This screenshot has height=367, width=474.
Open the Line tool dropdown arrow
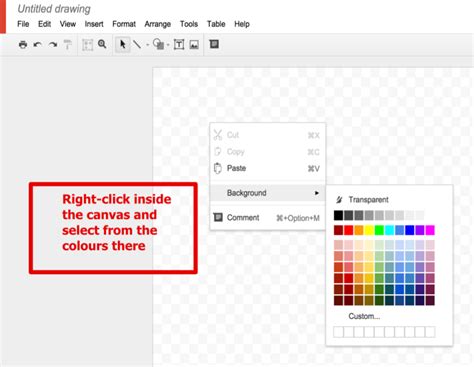(147, 45)
